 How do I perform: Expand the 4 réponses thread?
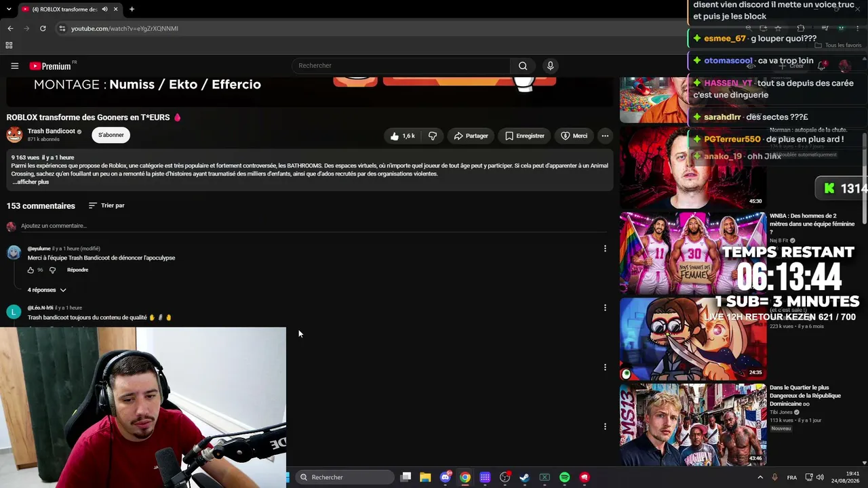tap(47, 290)
